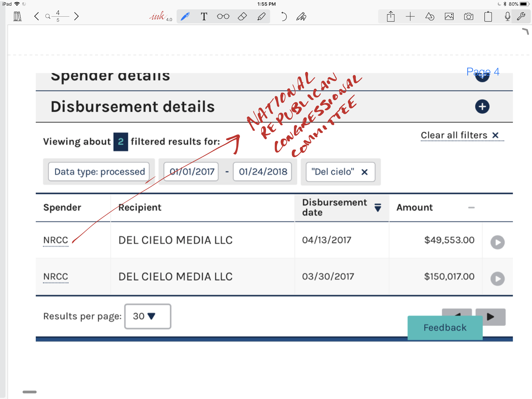Select the reading glasses tool
Screen dimensions: 532x399
(223, 16)
